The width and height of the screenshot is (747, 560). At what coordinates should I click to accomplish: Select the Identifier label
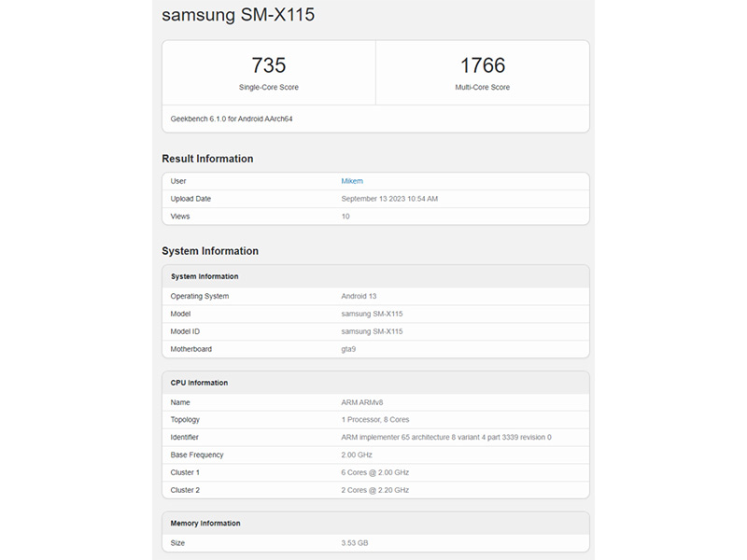tap(184, 437)
